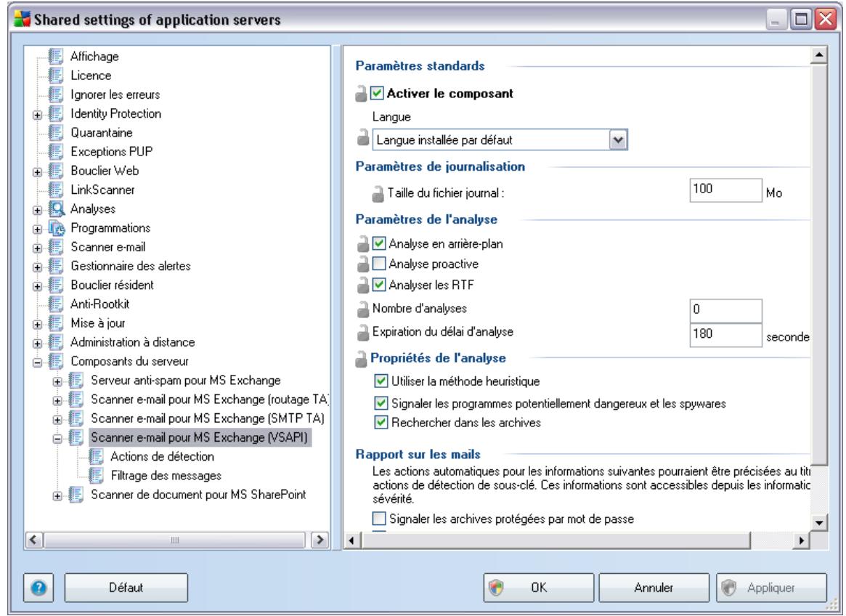Select Serveur anti-spam pour MS Exchange

pos(186,380)
